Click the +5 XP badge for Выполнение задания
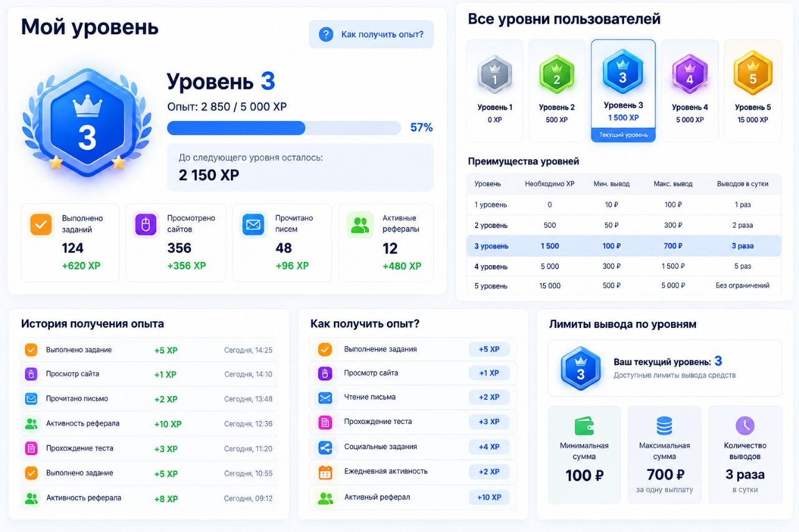The image size is (799, 532). [489, 349]
